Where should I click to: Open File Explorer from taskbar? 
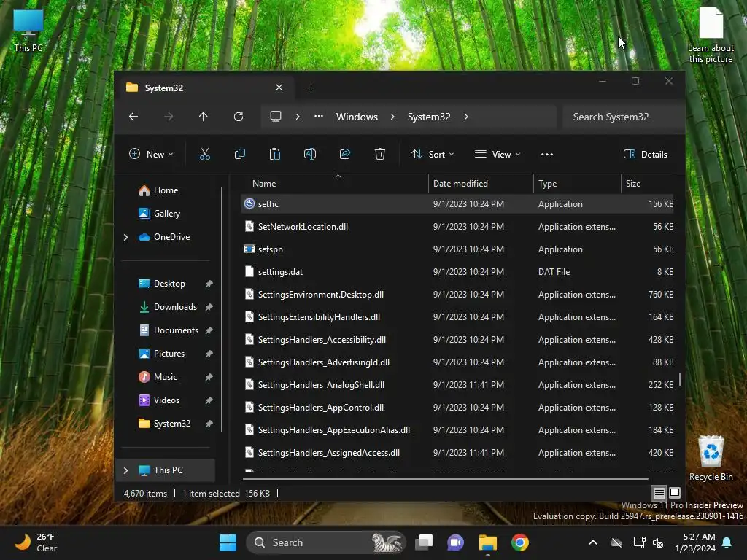pos(488,542)
